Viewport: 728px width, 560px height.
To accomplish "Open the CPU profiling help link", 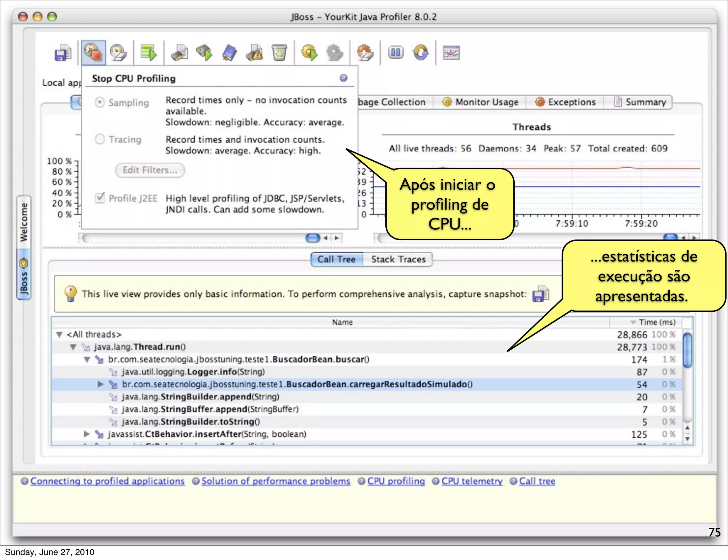I will tap(396, 481).
